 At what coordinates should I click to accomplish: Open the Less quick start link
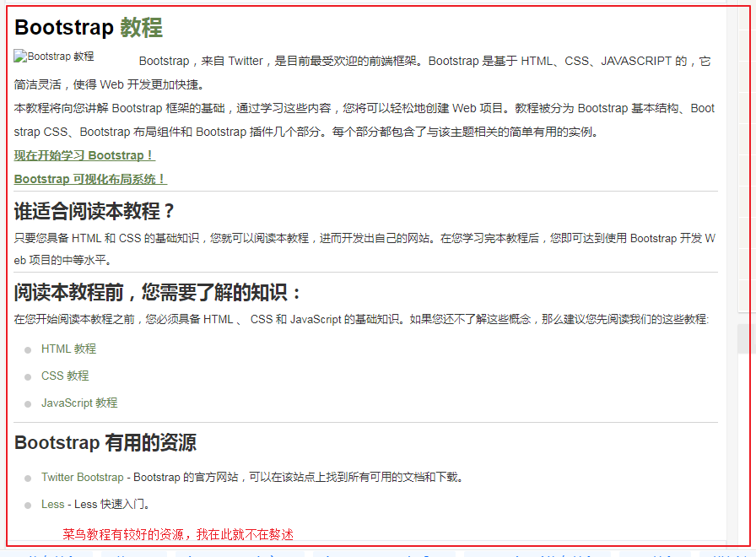[x=52, y=504]
